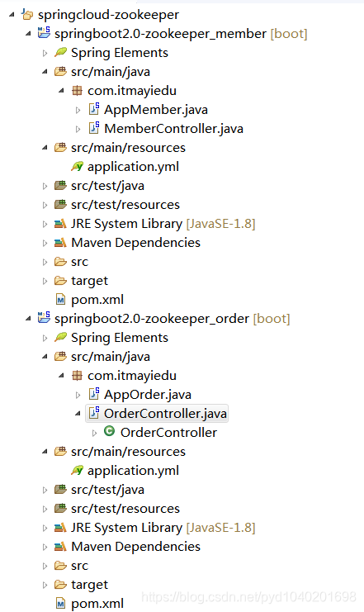Click the green OrderController class icon
Viewport: 364px width, 612px height.
(110, 431)
